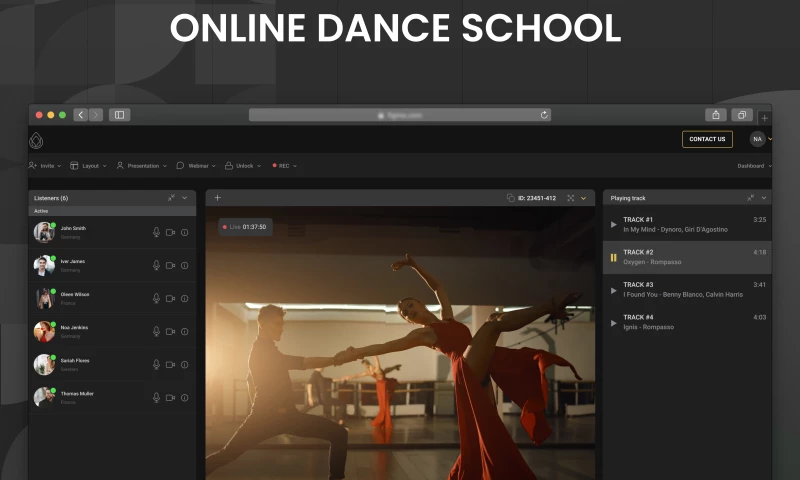The height and width of the screenshot is (480, 800).
Task: Click Thomas Muller's microphone icon
Action: [x=156, y=397]
